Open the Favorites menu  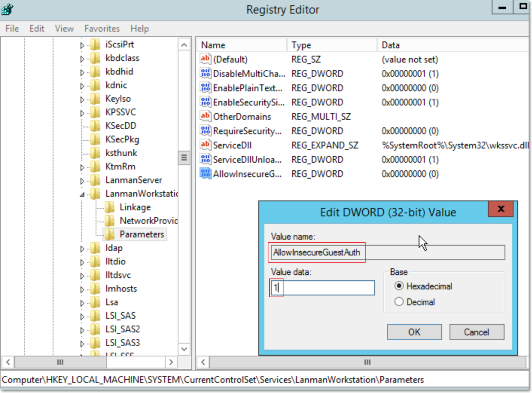pos(102,29)
